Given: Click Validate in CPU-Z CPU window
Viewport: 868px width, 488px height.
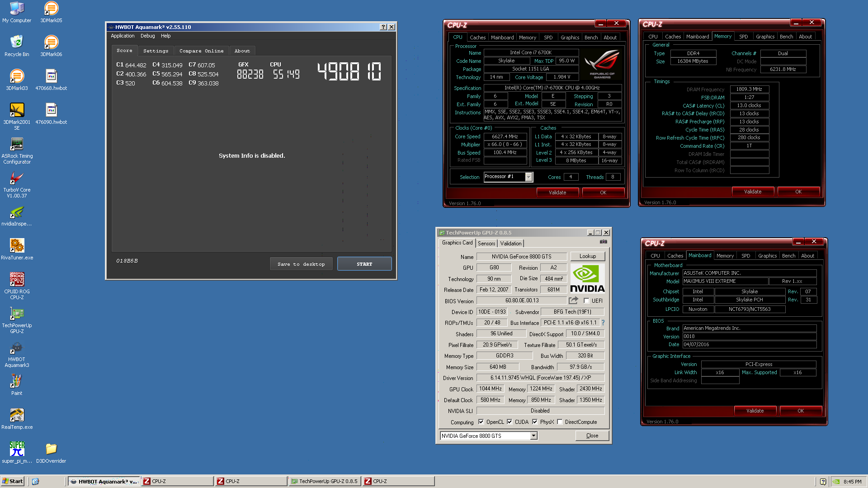Looking at the screenshot, I should [x=557, y=192].
